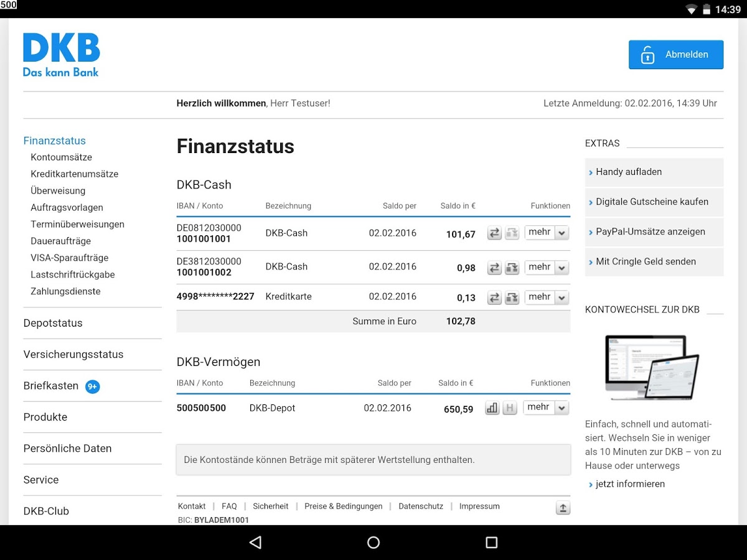Image resolution: width=747 pixels, height=560 pixels.
Task: Open Zahlungsdienste in the sidebar
Action: pos(66,292)
